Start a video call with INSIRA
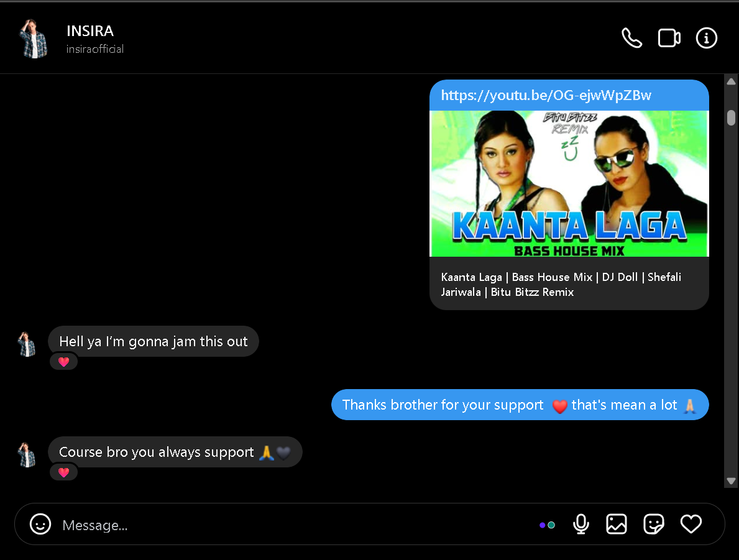The width and height of the screenshot is (739, 560). (669, 39)
